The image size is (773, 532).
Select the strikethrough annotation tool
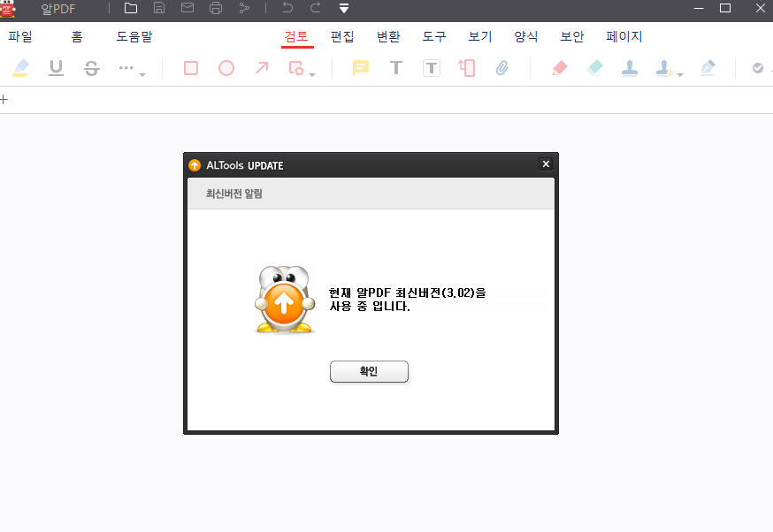[92, 68]
